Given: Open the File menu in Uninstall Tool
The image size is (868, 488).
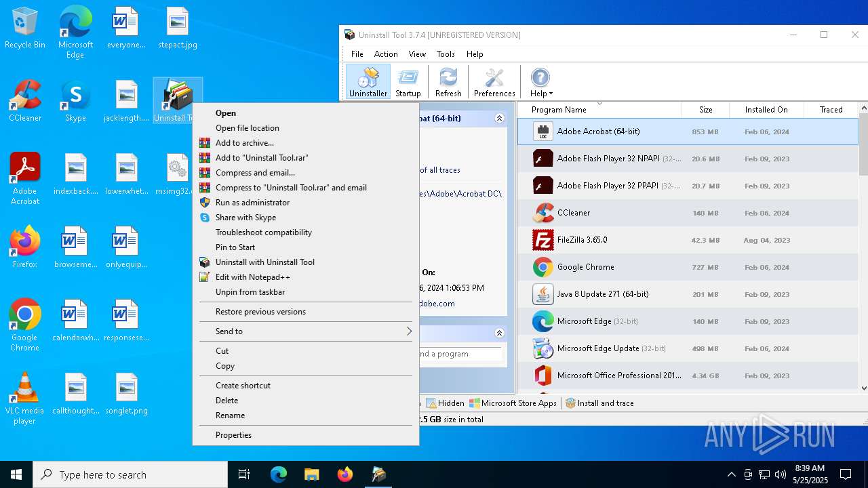Looking at the screenshot, I should click(357, 54).
